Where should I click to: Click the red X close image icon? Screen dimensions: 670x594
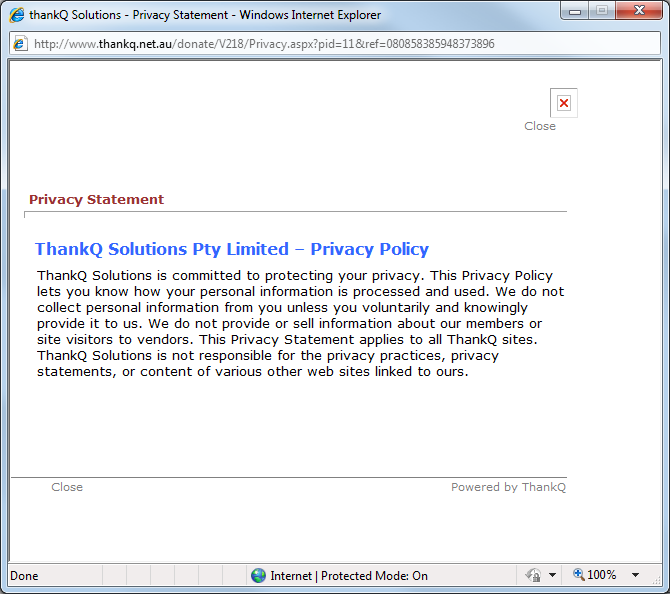564,103
